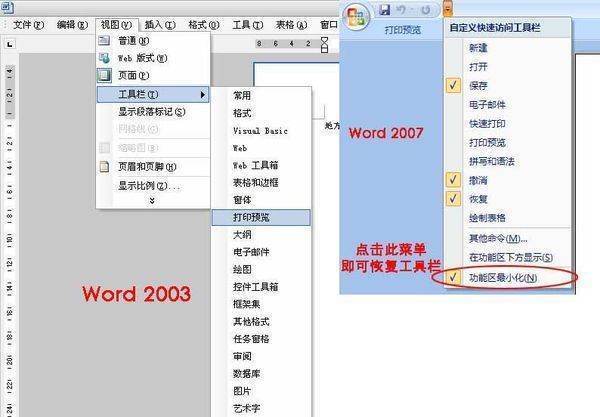The width and height of the screenshot is (600, 417).
Task: Open the 视图(V) menu
Action: click(x=116, y=25)
